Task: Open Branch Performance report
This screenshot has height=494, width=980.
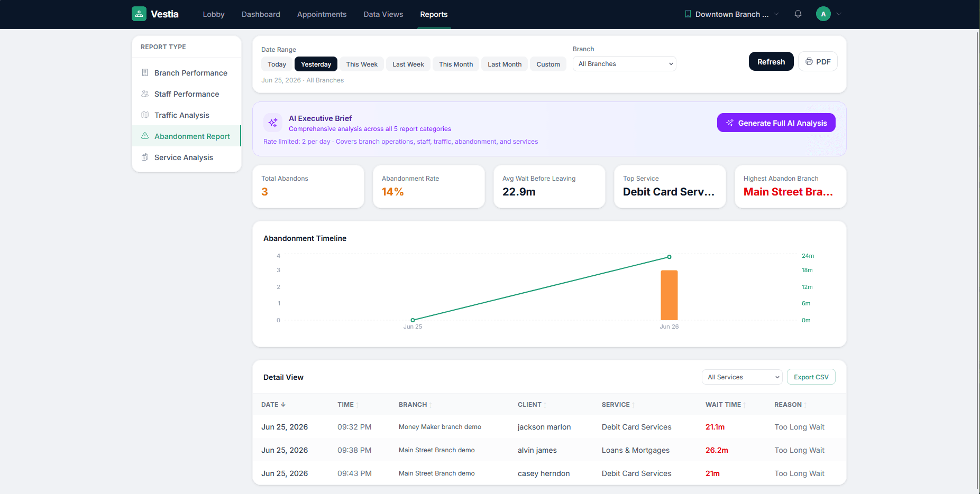Action: (186, 73)
